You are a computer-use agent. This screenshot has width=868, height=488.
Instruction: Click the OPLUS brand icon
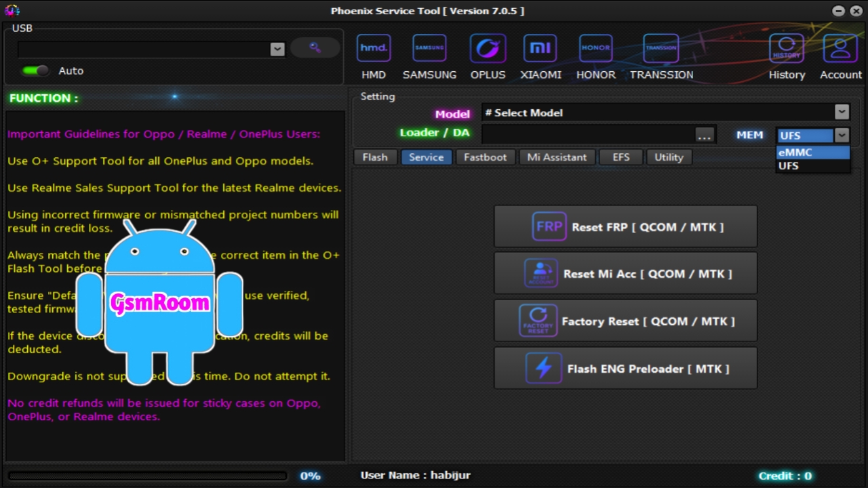click(x=488, y=49)
